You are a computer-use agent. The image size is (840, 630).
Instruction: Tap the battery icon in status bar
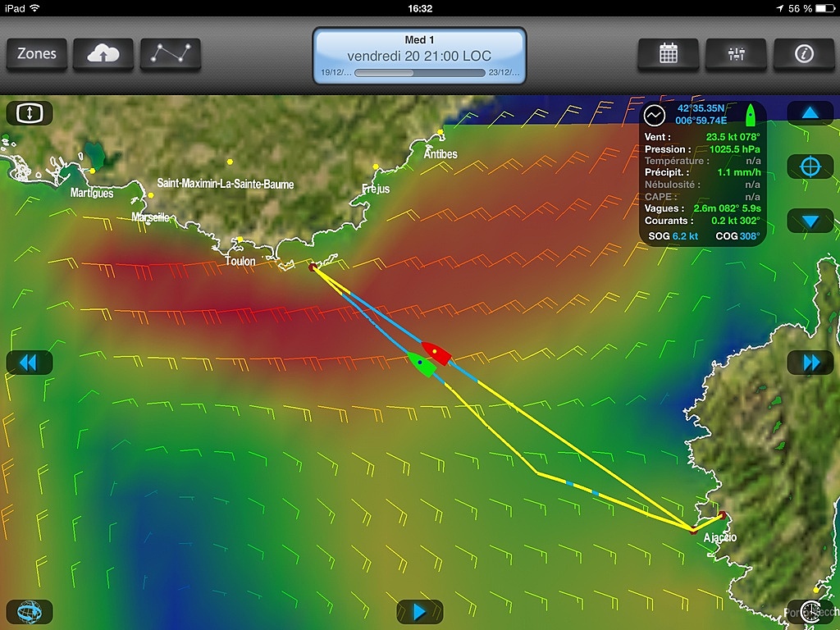825,8
